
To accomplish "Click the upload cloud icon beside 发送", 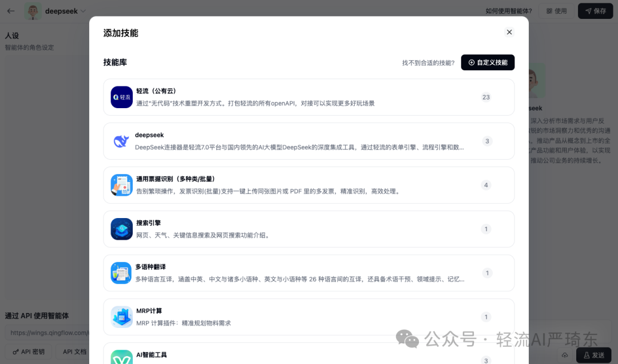I will click(x=565, y=355).
